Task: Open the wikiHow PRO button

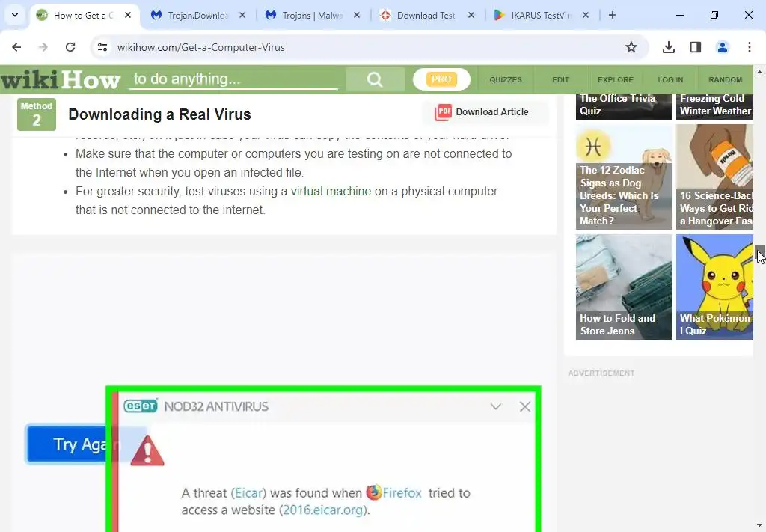Action: (441, 79)
